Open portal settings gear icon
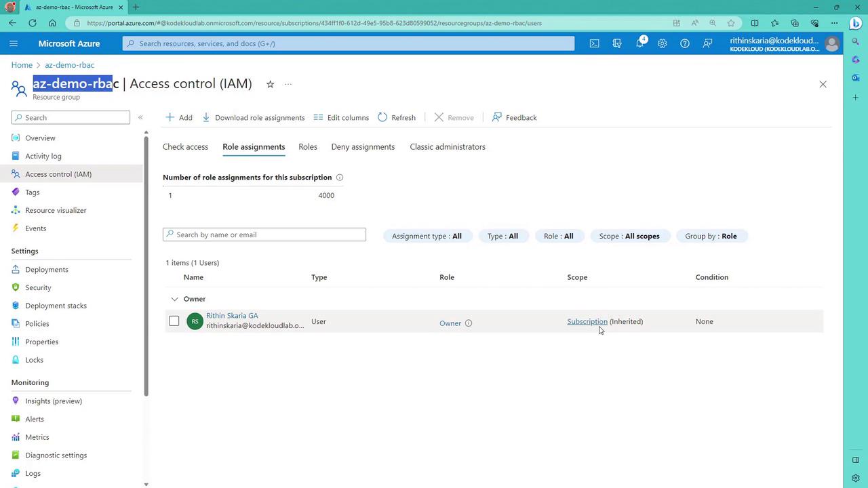Image resolution: width=868 pixels, height=488 pixels. (x=662, y=43)
